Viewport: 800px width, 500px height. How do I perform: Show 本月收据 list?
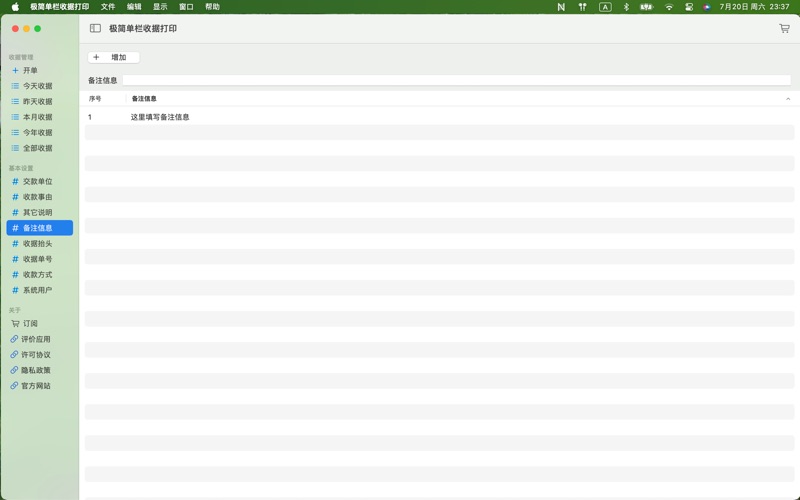[x=39, y=117]
